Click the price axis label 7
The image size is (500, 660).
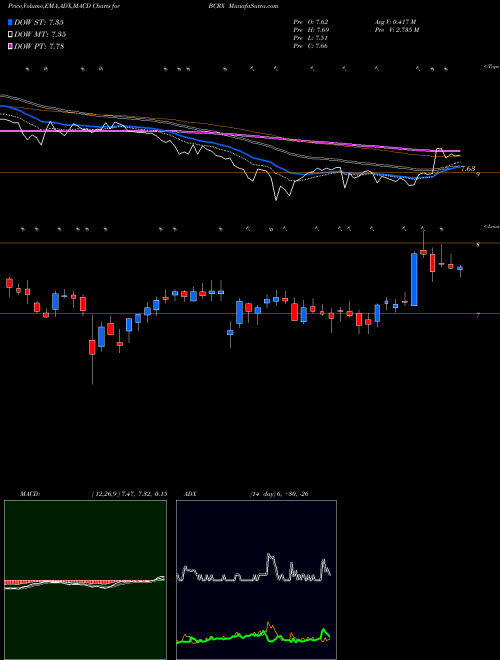pos(478,315)
